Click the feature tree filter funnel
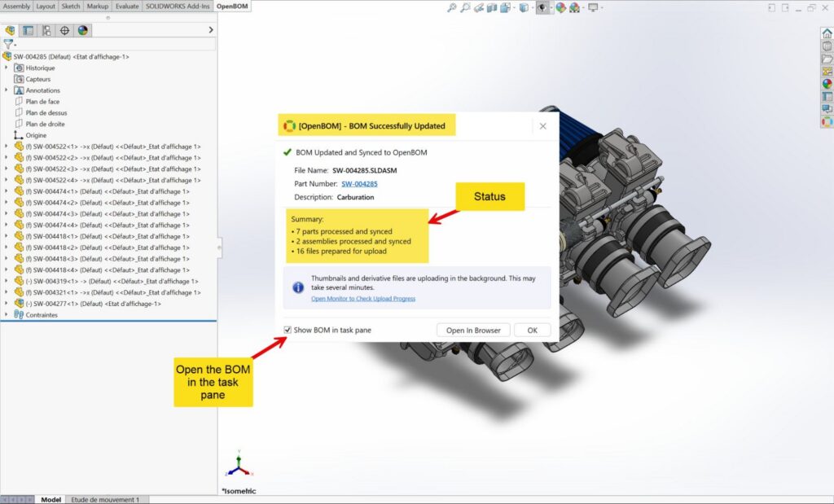The height and width of the screenshot is (504, 834). pos(9,45)
